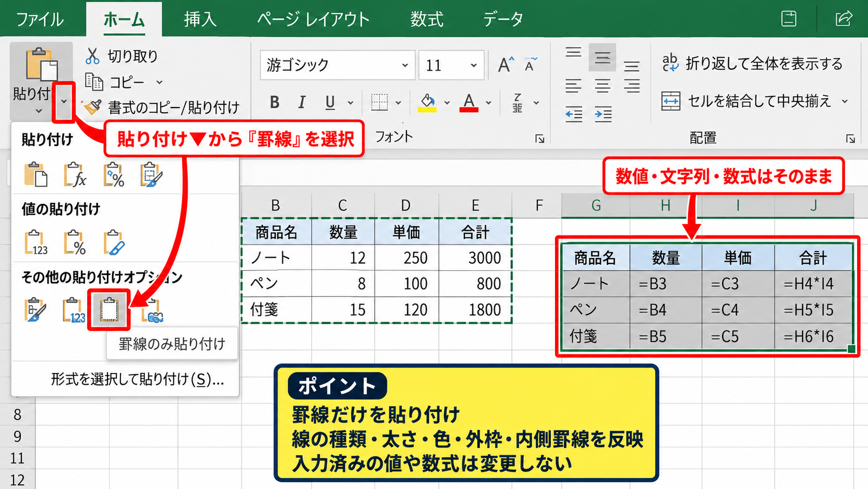Click Merge & Center (セルを結合して中央揃え)
Viewport: 868px width, 489px height.
[747, 101]
